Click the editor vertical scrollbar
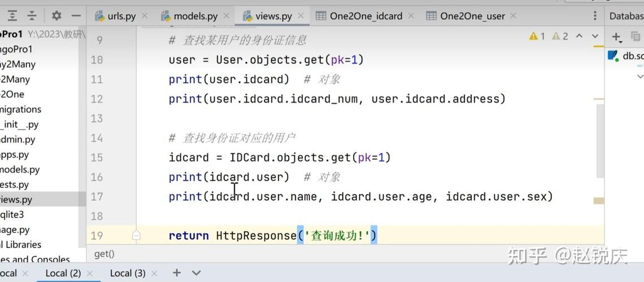The width and height of the screenshot is (644, 282). click(x=599, y=141)
